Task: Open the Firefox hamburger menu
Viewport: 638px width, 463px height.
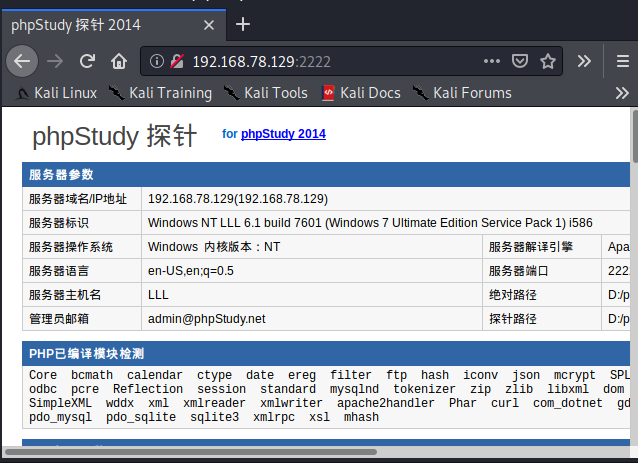Action: click(x=623, y=61)
